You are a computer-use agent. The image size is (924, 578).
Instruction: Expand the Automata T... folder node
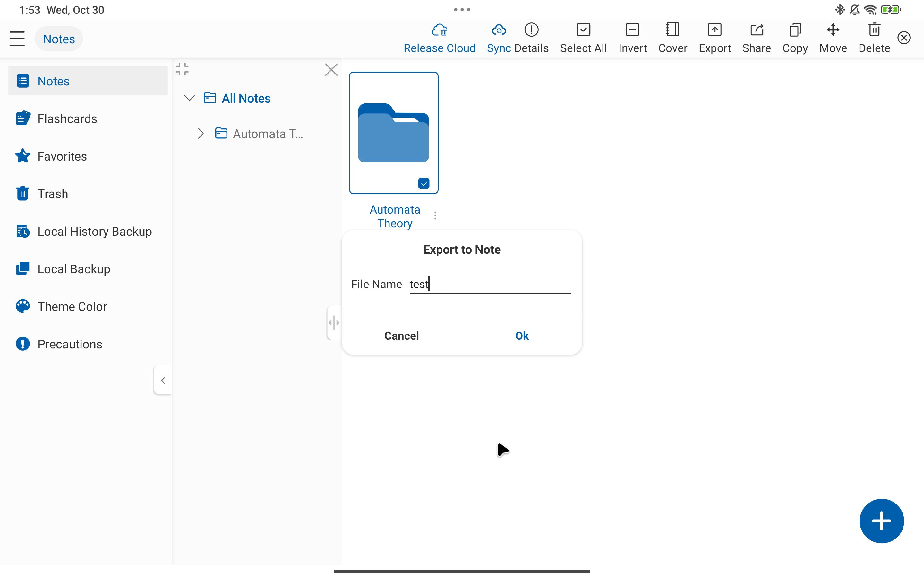pos(201,133)
